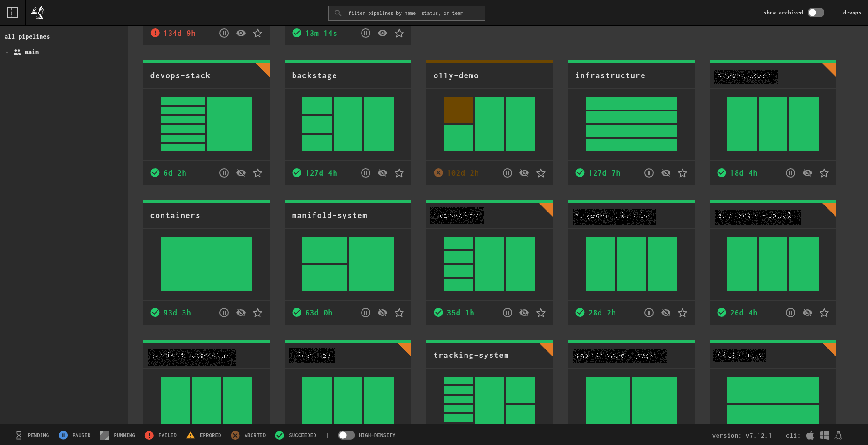
Task: Click the ABORTED legend entry
Action: click(248, 435)
